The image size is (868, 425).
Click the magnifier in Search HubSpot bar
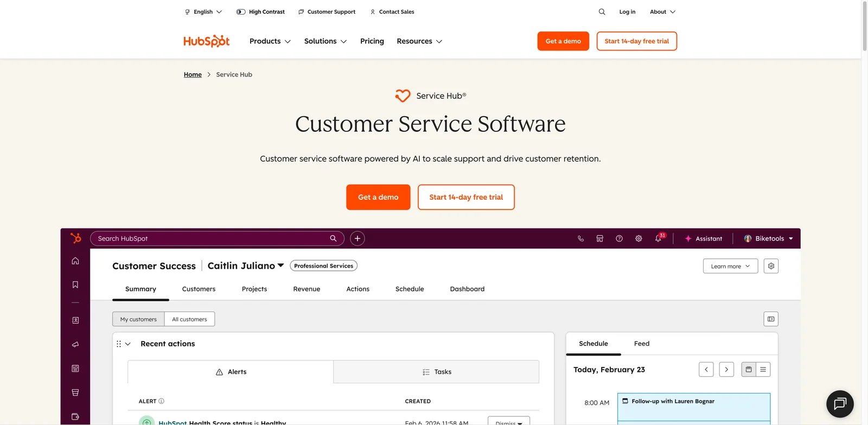333,238
